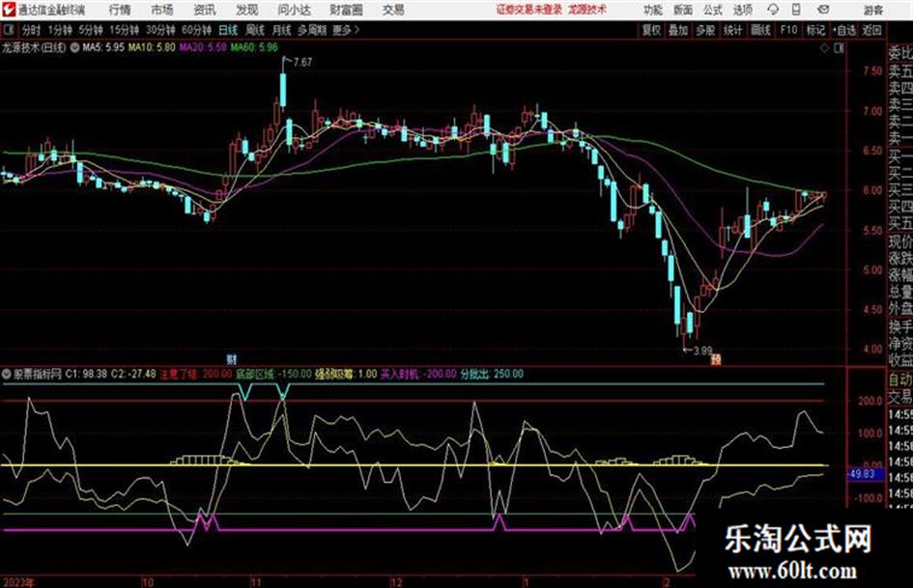The height and width of the screenshot is (588, 913).
Task: Expand the 龙源技术 main chart indicator dropdown
Action: 74,48
